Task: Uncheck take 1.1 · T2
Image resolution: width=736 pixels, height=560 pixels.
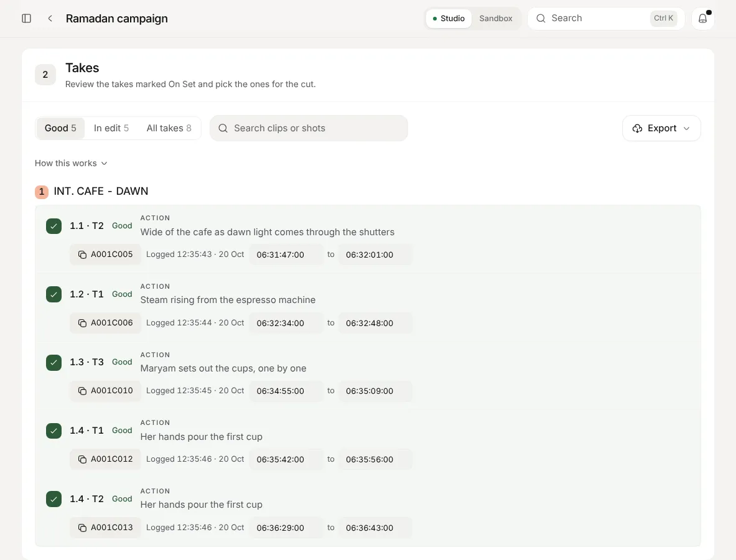Action: pos(54,226)
